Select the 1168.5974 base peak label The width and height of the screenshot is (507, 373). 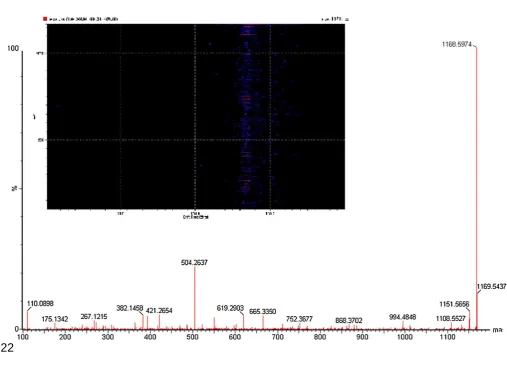click(457, 45)
